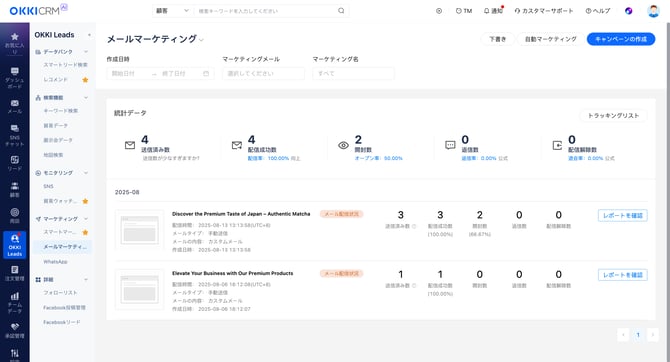Open the user avatar profile menu
Screen dimensions: 670x362
(x=653, y=11)
